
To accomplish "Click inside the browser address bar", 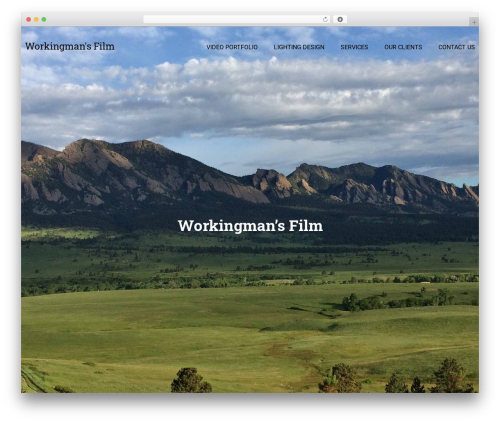I will pos(237,20).
